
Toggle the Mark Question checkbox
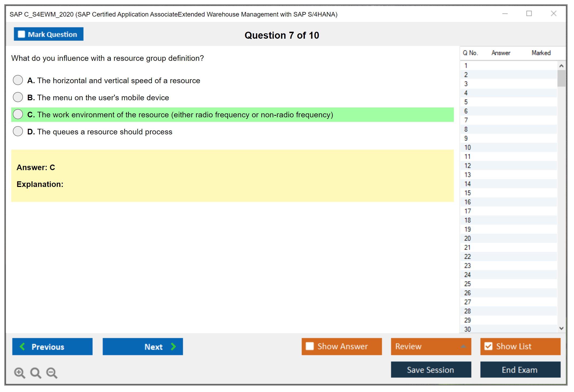(22, 34)
